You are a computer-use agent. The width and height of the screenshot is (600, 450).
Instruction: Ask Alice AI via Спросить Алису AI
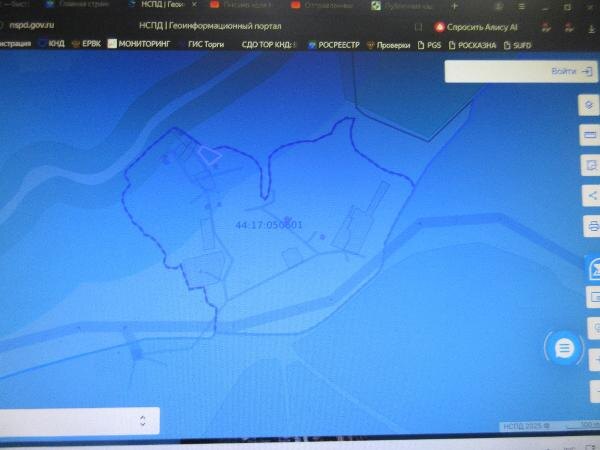pyautogui.click(x=476, y=27)
